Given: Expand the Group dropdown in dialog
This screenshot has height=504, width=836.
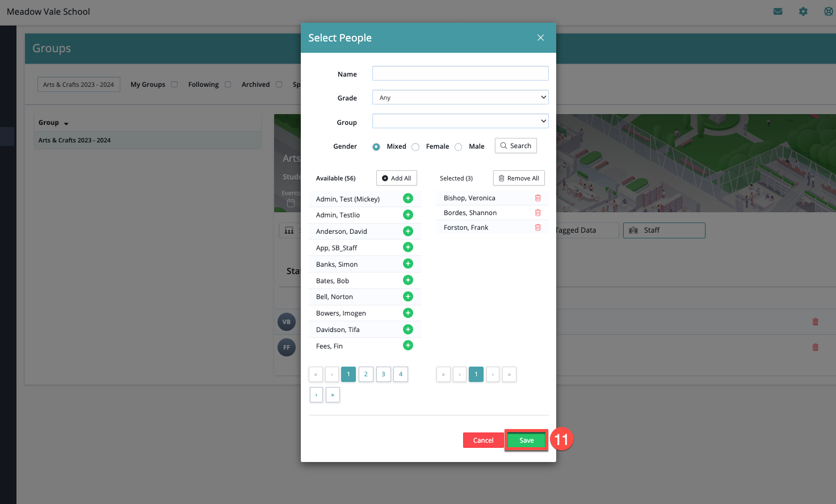Looking at the screenshot, I should tap(460, 121).
